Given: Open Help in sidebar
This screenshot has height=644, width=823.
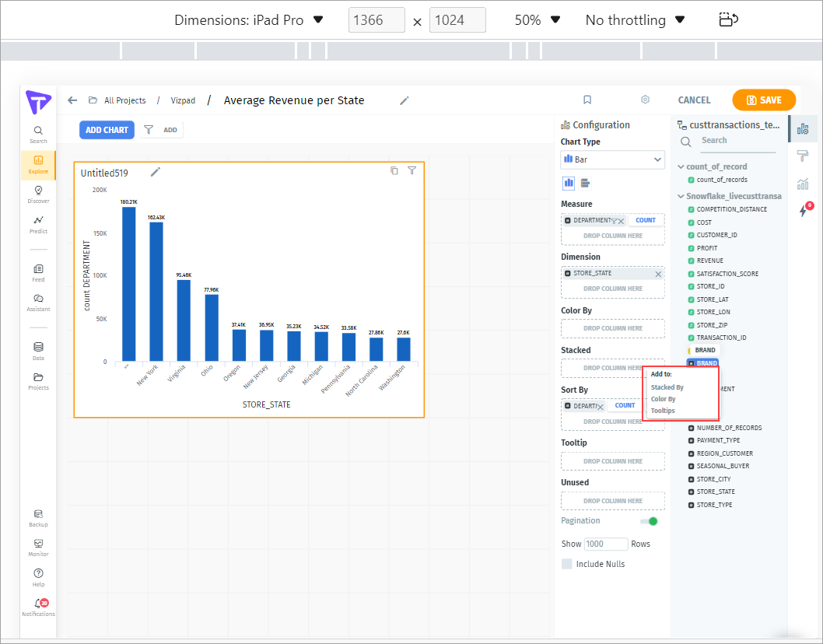Looking at the screenshot, I should point(38,578).
